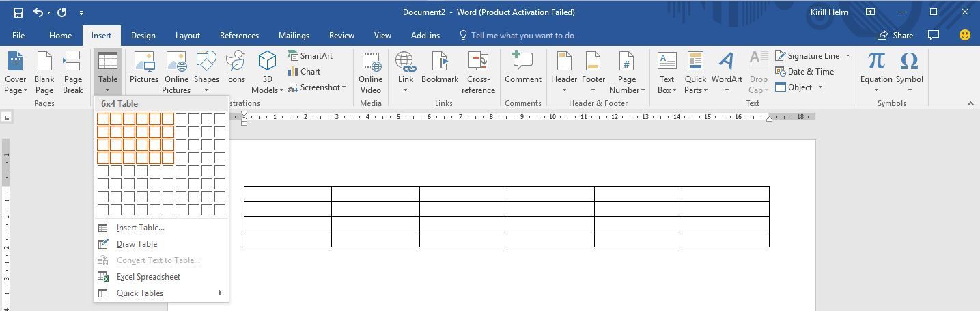Click the feedback smiley face icon
The width and height of the screenshot is (980, 311).
965,35
